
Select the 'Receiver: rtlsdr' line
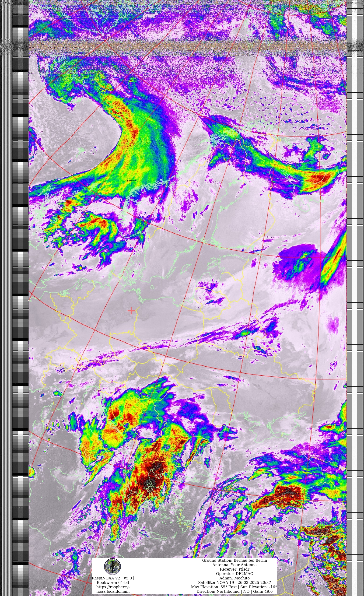(234, 569)
